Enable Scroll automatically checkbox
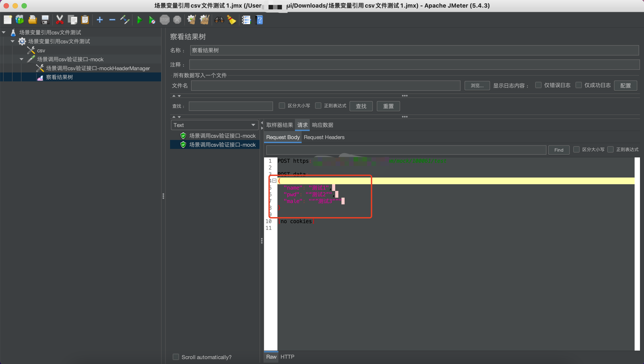The image size is (644, 364). pos(176,357)
